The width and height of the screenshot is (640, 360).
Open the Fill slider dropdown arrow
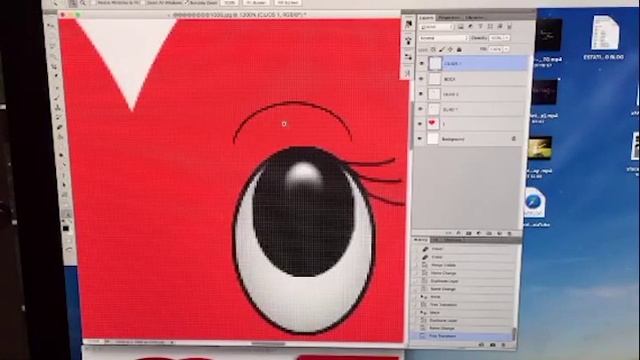coord(506,49)
